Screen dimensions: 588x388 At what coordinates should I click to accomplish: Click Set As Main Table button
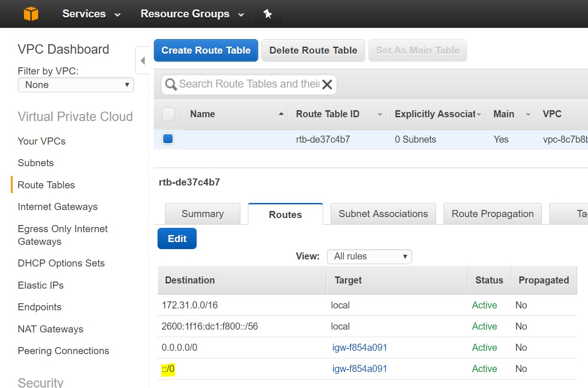point(418,50)
